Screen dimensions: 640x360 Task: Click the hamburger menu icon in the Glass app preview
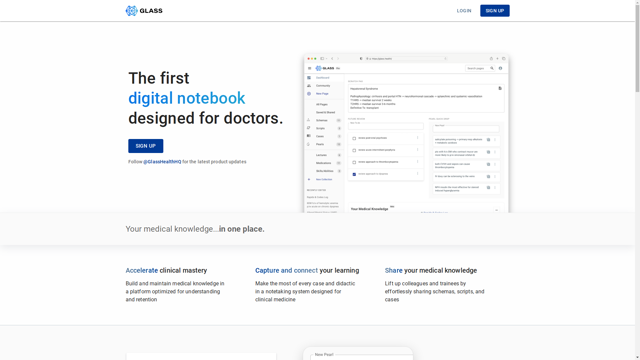pyautogui.click(x=309, y=68)
